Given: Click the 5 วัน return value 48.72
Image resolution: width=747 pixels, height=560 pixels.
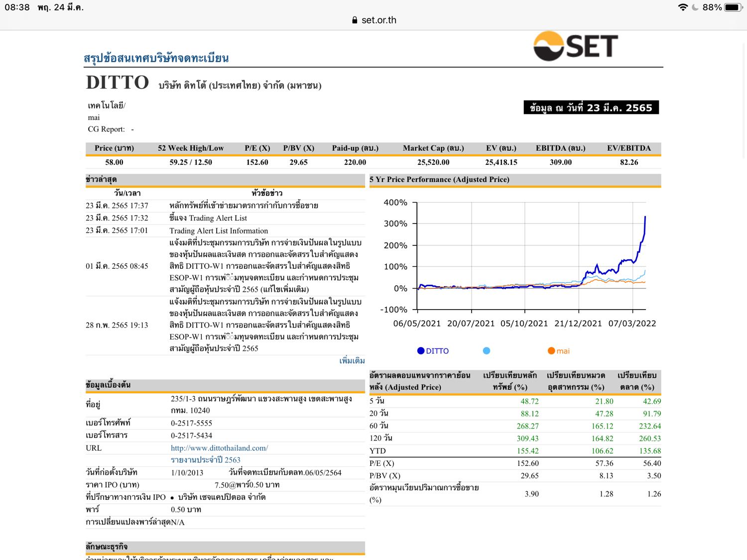Looking at the screenshot, I should [x=529, y=401].
